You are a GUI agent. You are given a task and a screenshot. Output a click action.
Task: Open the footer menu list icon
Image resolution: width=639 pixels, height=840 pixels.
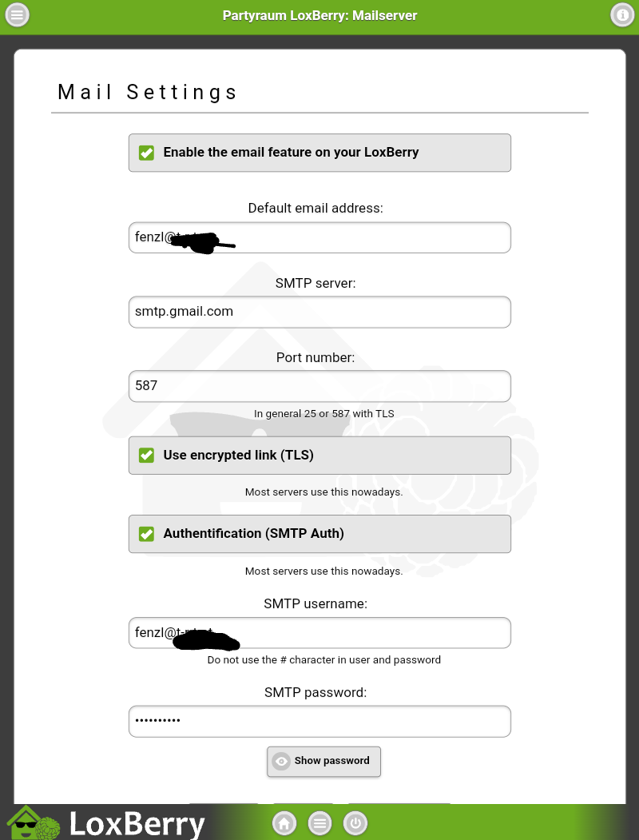(320, 823)
